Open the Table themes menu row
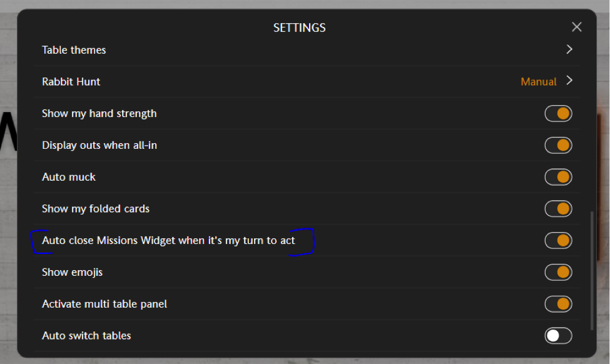The width and height of the screenshot is (610, 364). click(74, 50)
